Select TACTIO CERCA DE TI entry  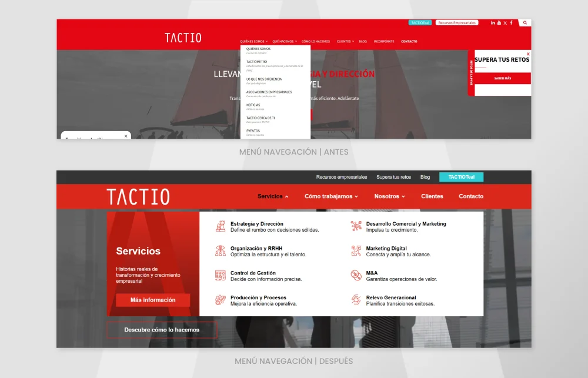[x=260, y=118]
